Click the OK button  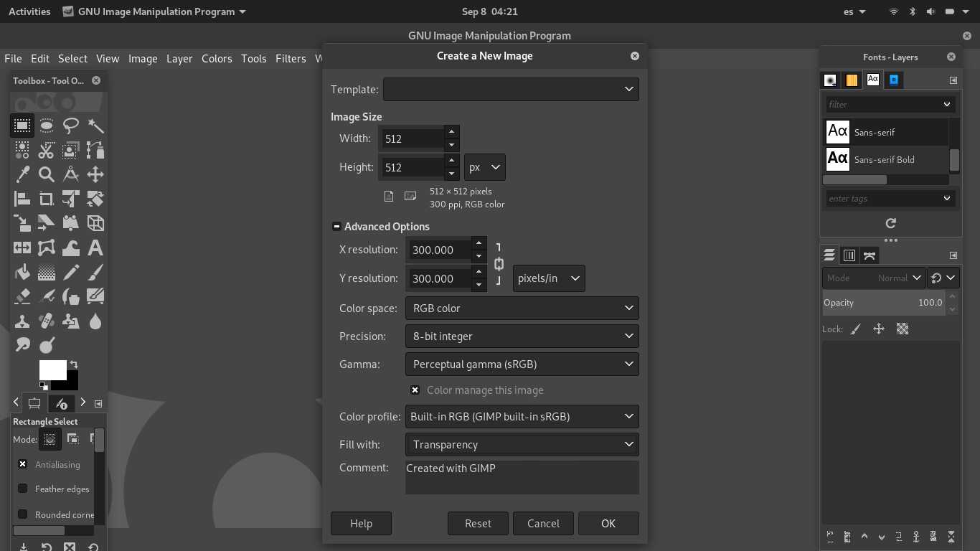pos(608,524)
